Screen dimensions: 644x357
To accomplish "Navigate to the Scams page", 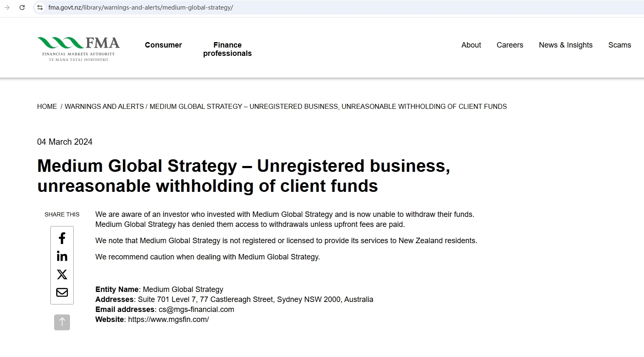I will coord(619,45).
